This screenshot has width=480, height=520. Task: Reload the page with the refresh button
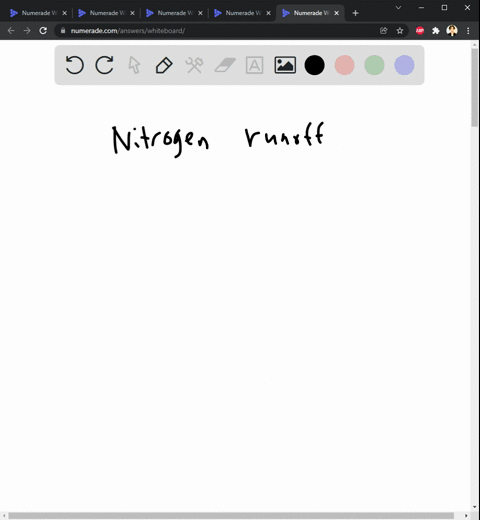(43, 31)
